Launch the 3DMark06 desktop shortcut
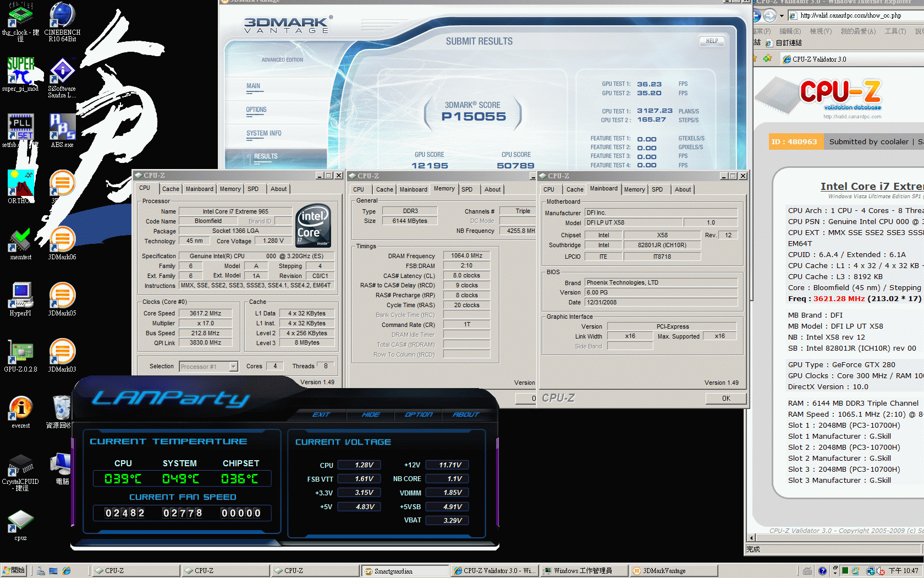This screenshot has height=578, width=924. [x=62, y=241]
